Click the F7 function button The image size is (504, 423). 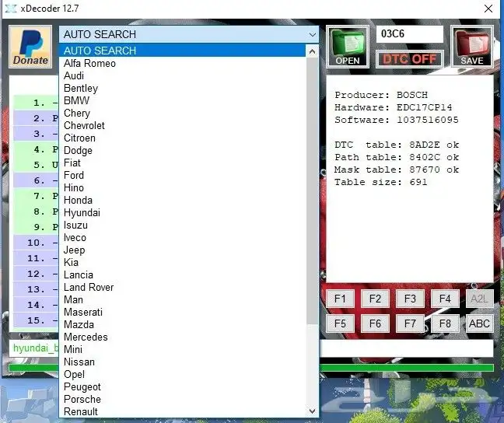click(410, 323)
